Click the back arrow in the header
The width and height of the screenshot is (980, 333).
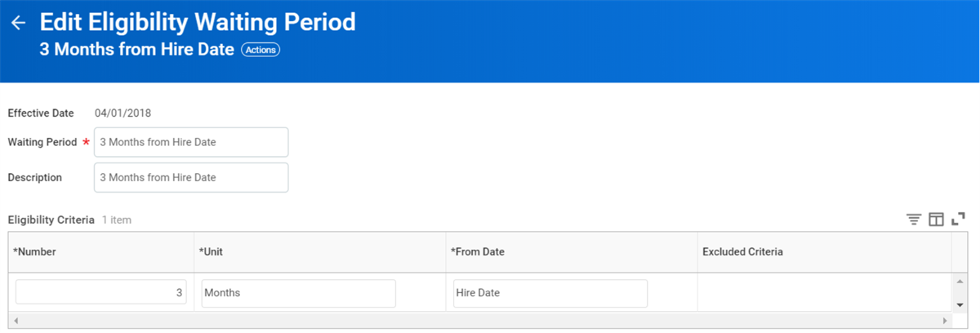(x=18, y=23)
